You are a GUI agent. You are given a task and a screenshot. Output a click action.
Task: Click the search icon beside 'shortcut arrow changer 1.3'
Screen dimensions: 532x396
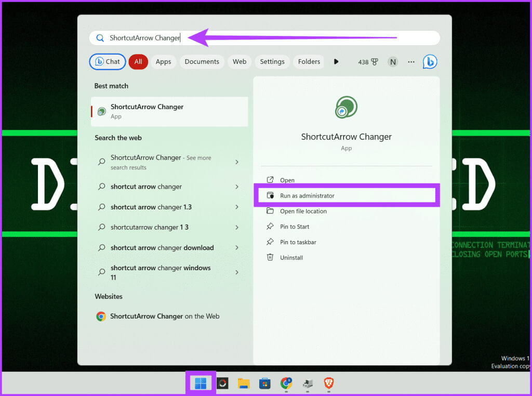101,207
